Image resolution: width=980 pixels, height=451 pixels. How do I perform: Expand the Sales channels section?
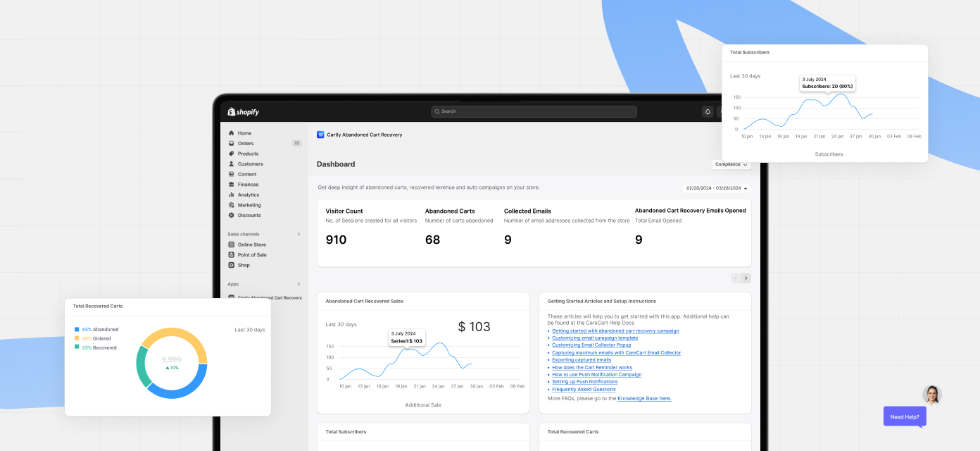coord(299,234)
